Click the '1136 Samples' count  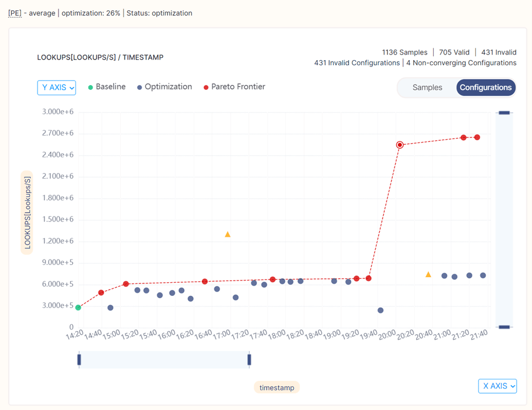(405, 52)
